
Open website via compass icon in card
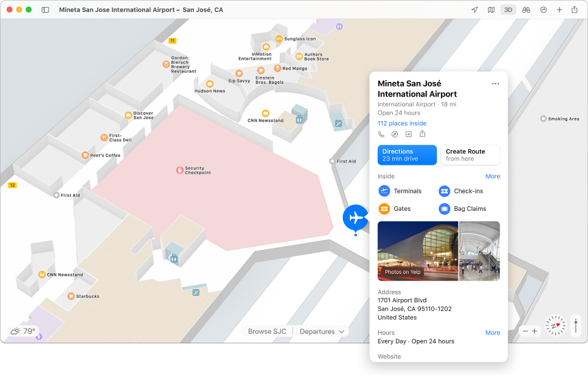pos(395,134)
